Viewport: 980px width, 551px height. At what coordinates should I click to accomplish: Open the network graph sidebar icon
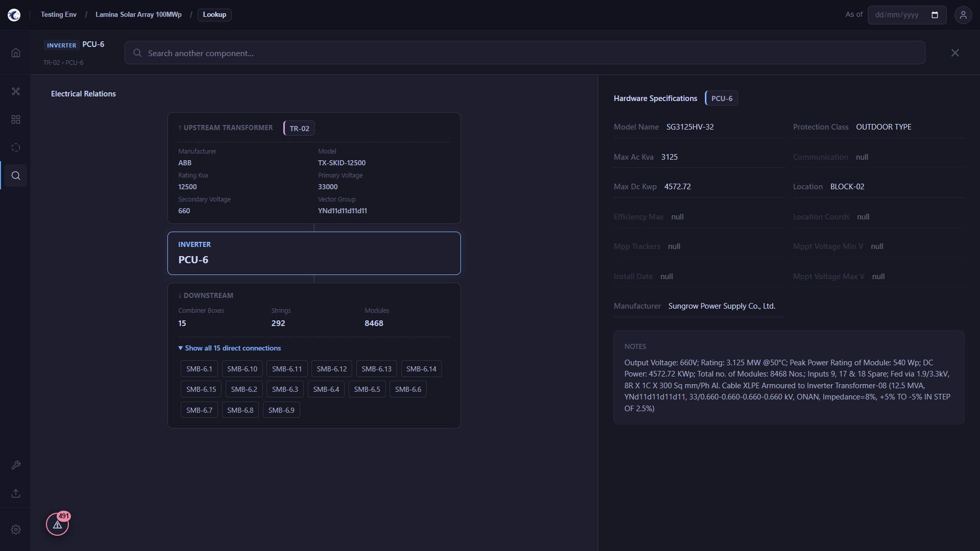coord(16,91)
